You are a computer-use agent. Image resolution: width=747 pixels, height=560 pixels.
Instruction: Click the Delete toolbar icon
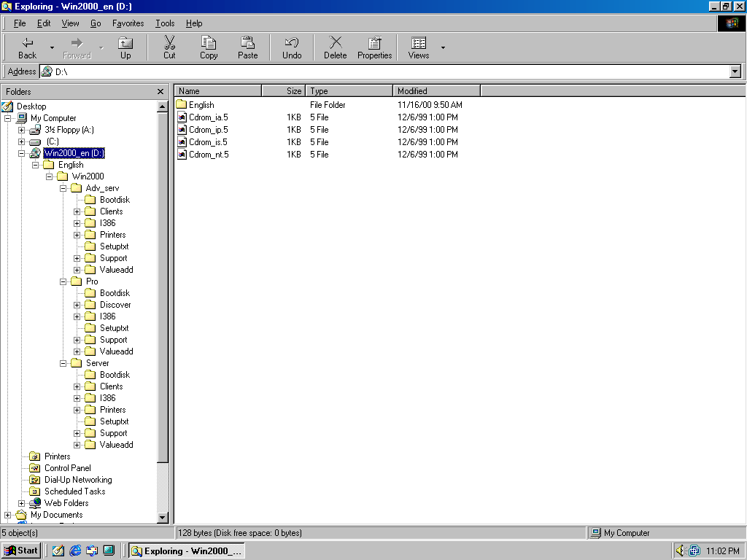(336, 42)
